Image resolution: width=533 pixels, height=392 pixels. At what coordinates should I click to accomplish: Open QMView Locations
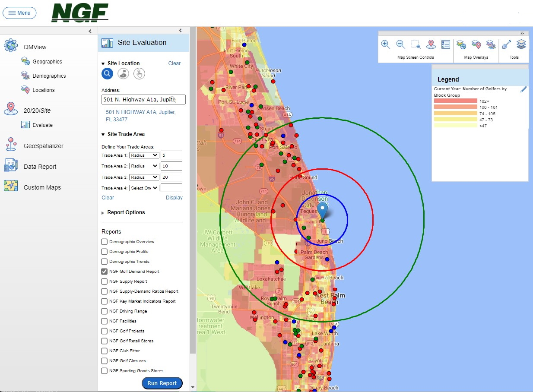point(44,90)
